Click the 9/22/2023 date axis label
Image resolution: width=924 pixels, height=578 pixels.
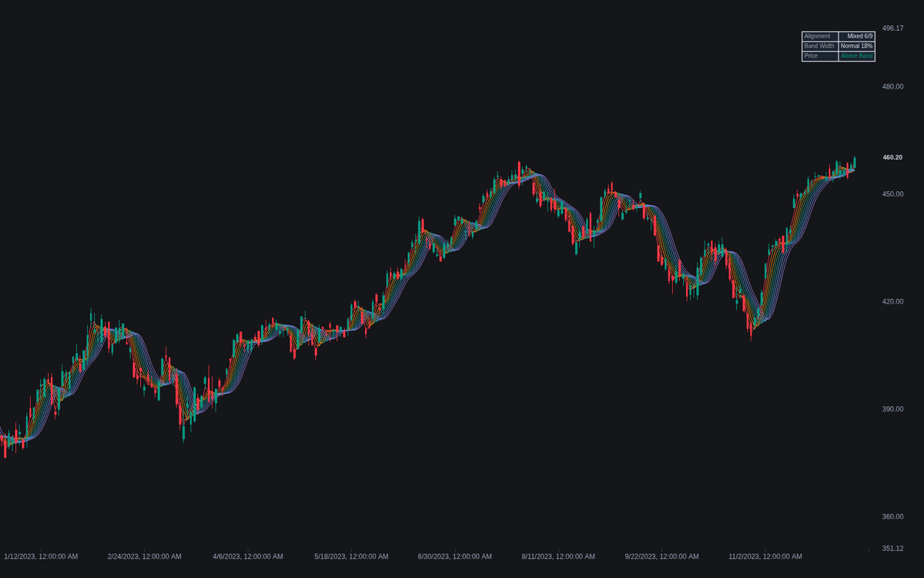coord(662,556)
